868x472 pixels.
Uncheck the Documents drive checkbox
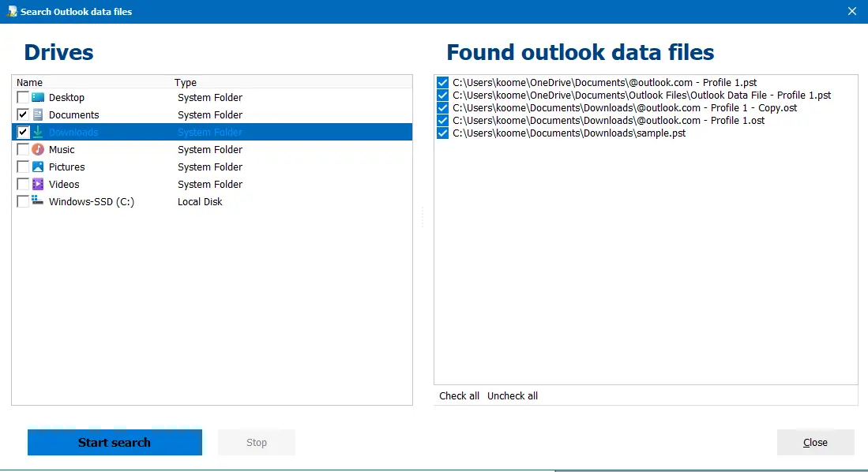click(x=23, y=114)
